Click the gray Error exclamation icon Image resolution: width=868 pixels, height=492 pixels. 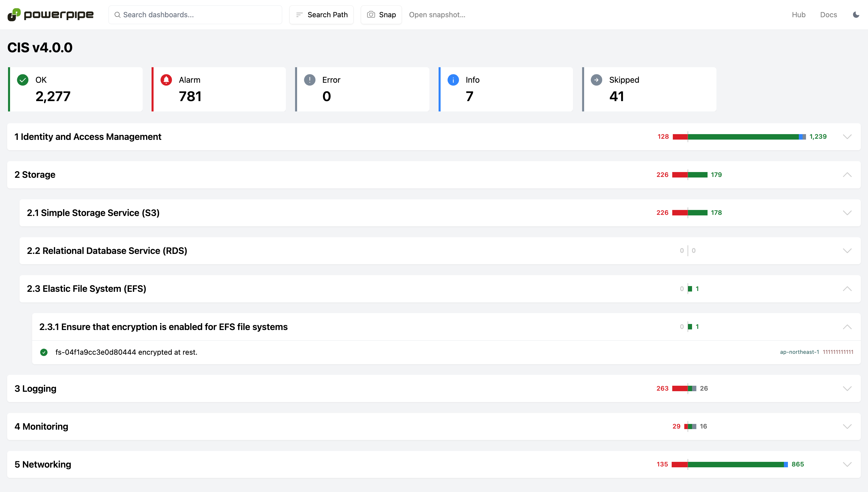309,80
